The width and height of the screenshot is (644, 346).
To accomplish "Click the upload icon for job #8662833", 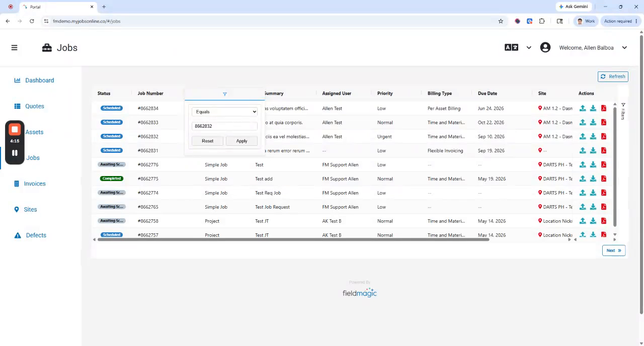I will click(583, 122).
